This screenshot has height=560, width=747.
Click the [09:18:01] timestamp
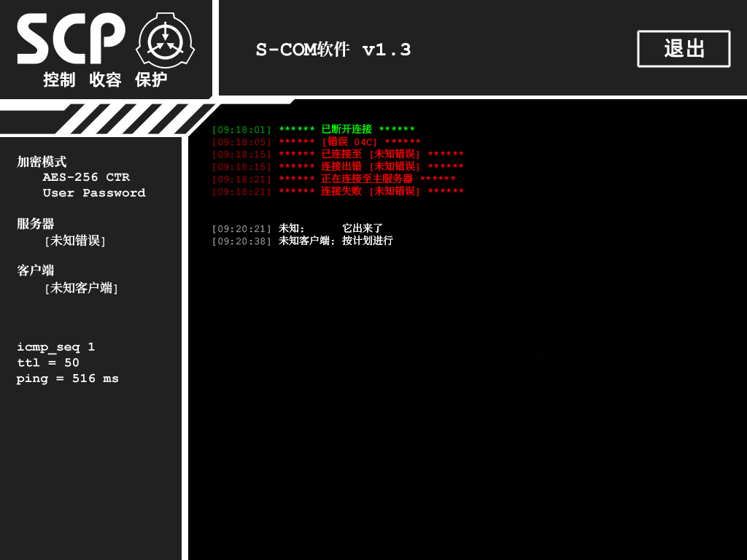tap(241, 130)
